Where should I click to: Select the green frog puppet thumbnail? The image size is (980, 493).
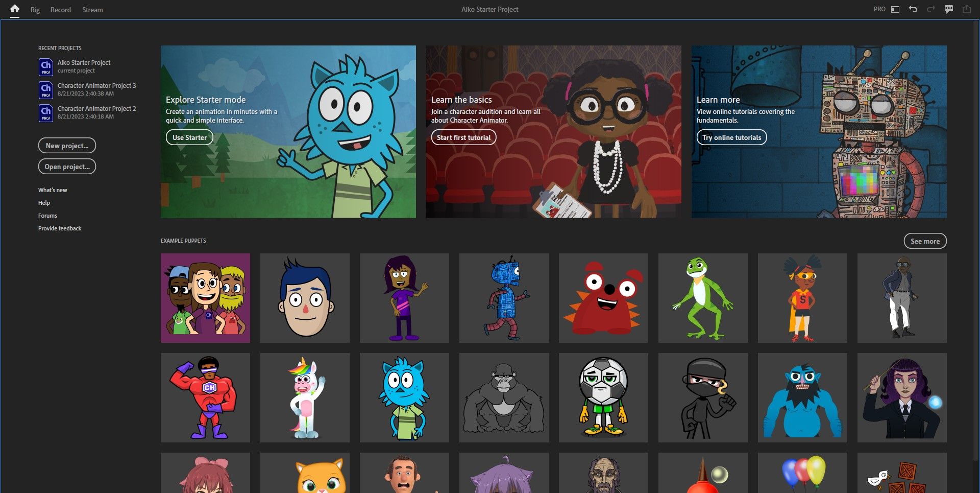coord(703,298)
